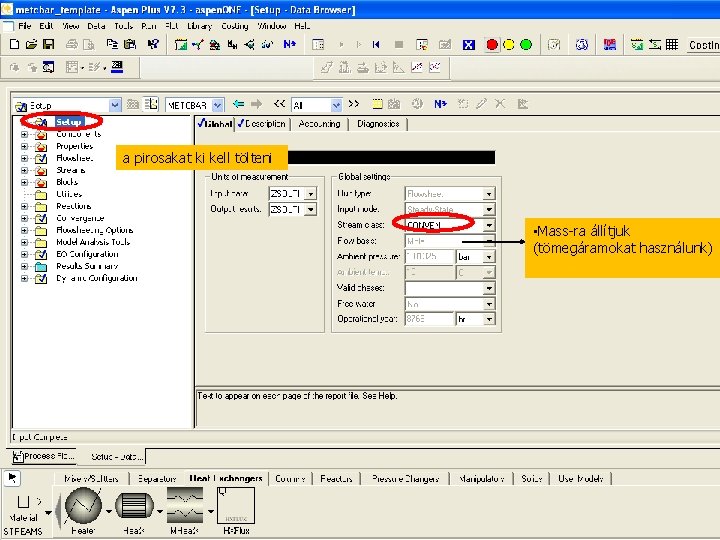720x540 pixels.
Task: Click the red circle indicator
Action: [492, 45]
